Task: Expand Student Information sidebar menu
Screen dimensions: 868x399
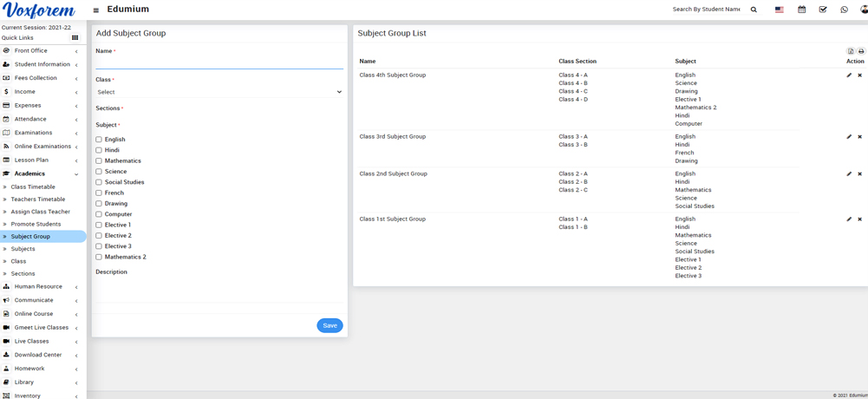Action: [42, 64]
